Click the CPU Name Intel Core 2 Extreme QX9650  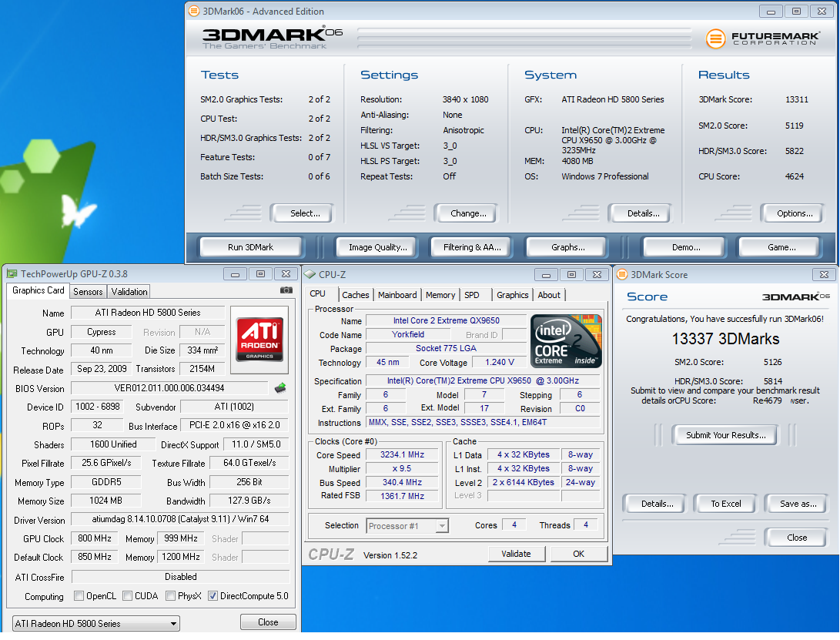point(447,320)
